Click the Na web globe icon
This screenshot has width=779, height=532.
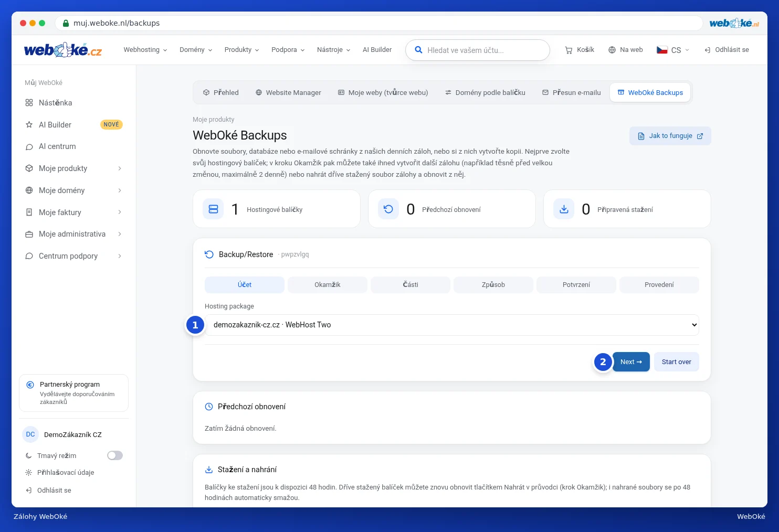612,50
